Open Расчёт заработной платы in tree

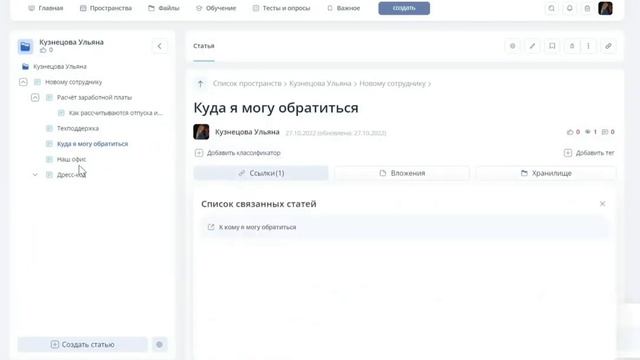point(94,98)
